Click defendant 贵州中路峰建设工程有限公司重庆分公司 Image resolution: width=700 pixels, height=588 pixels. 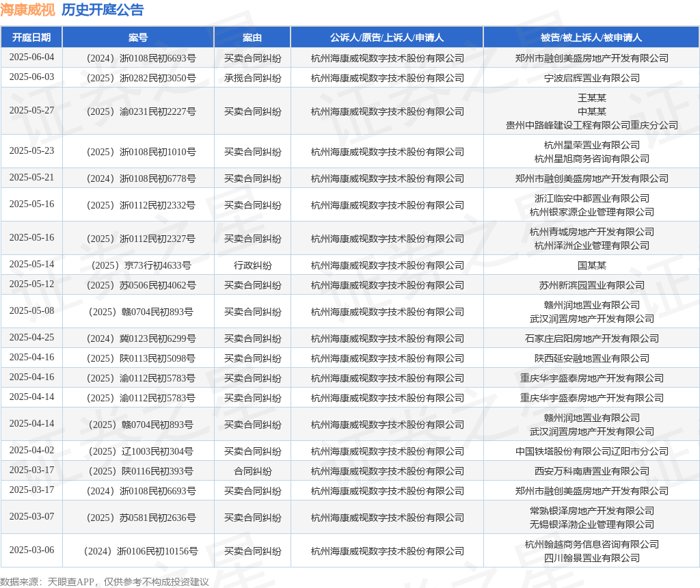point(592,125)
